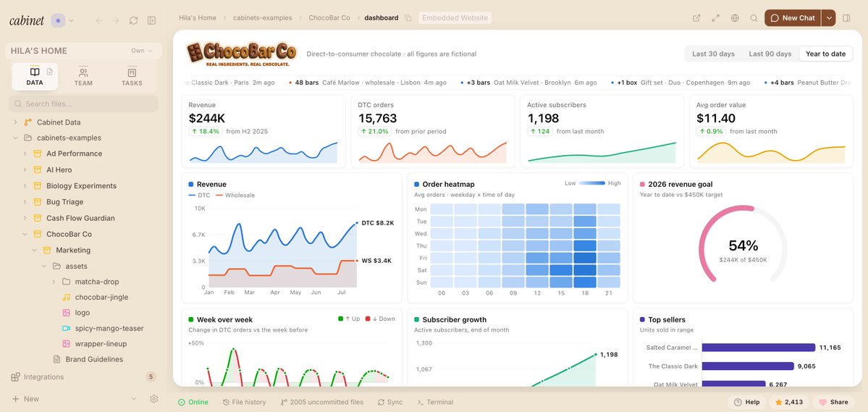Screen dimensions: 868x412
Task: Click the Share button
Action: (x=833, y=402)
